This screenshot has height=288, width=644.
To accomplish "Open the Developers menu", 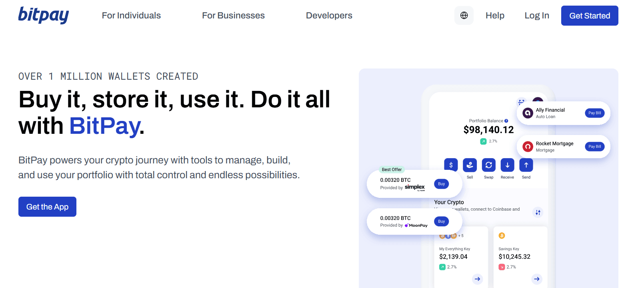I will [x=329, y=15].
